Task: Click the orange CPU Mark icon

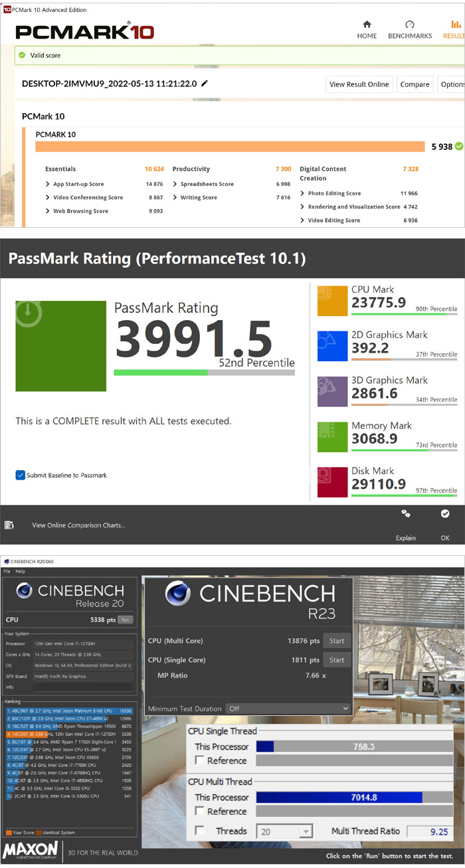Action: tap(332, 301)
